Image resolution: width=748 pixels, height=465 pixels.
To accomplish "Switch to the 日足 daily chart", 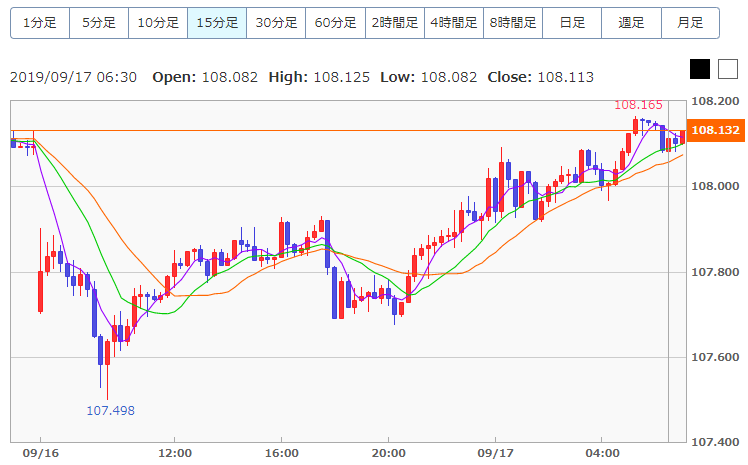I will coord(572,23).
